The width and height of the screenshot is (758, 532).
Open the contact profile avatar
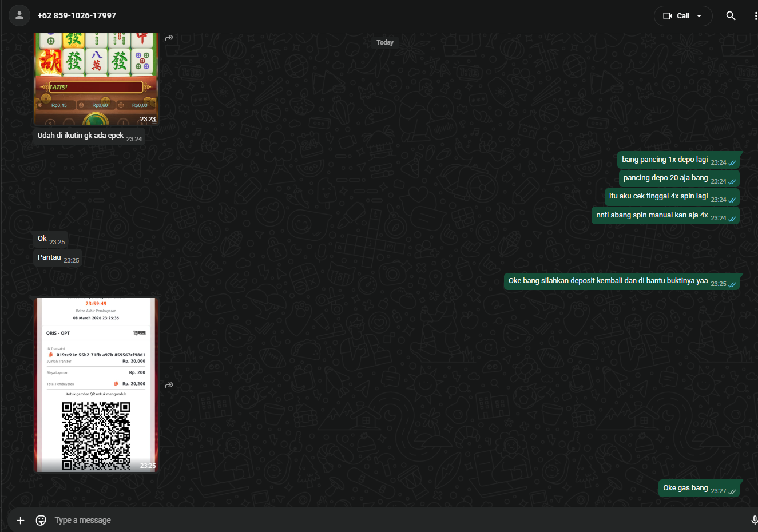point(19,15)
